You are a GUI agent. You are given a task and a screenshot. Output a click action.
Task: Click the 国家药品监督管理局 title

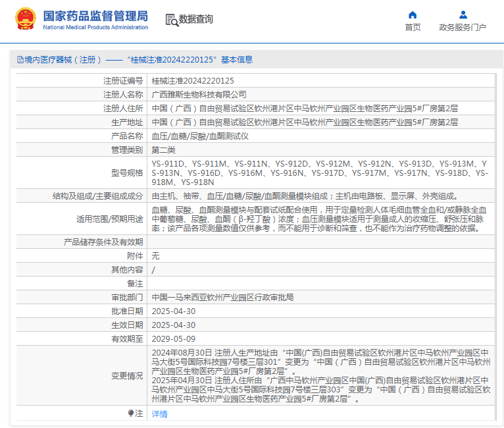point(95,16)
